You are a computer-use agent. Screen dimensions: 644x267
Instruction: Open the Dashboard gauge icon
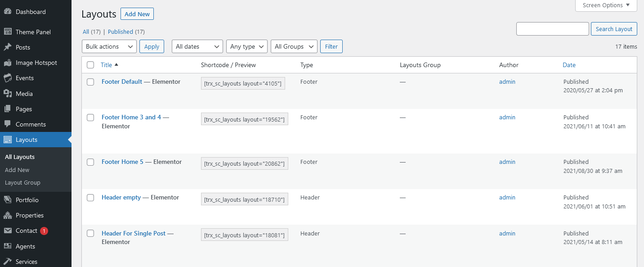coord(8,12)
